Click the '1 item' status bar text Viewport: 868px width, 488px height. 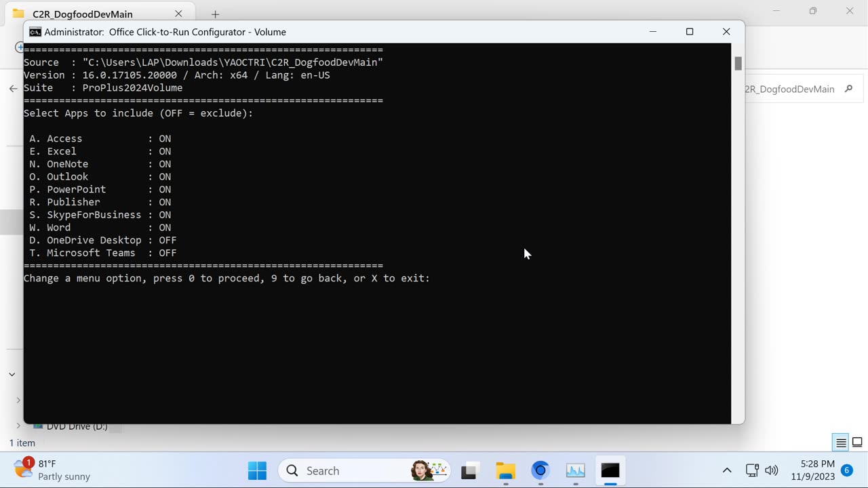(22, 443)
